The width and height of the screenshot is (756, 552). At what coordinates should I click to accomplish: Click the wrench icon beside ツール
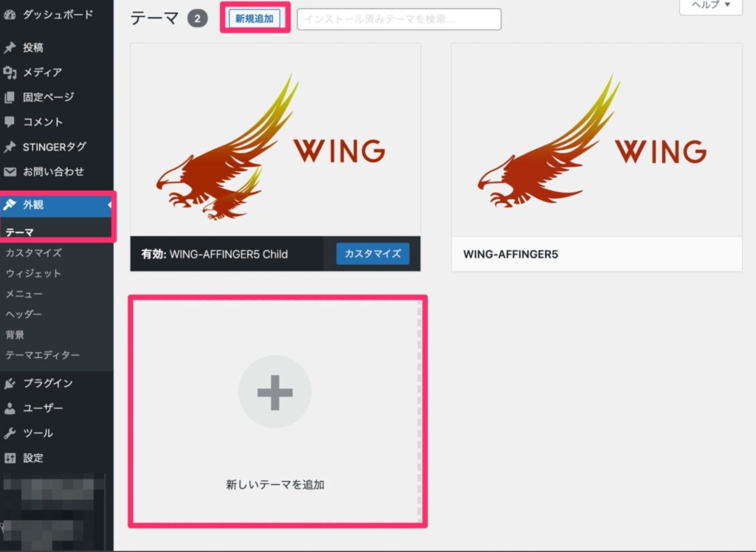pyautogui.click(x=10, y=433)
